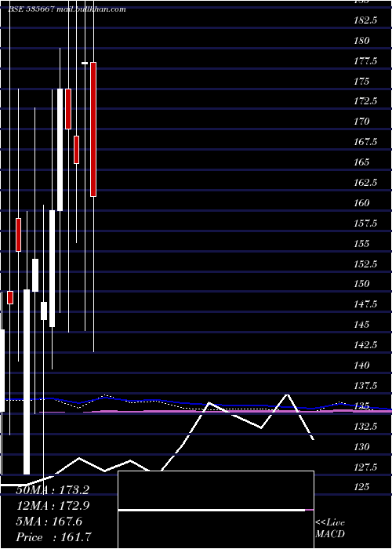Click the small white doji mark near 178
Image resolution: width=392 pixels, height=549 pixels.
[x=85, y=63]
